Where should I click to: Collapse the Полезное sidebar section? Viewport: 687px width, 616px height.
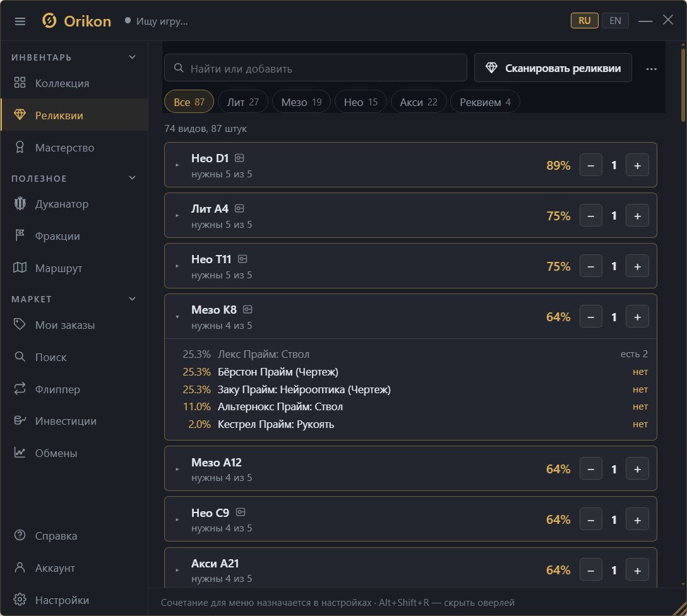click(x=133, y=178)
